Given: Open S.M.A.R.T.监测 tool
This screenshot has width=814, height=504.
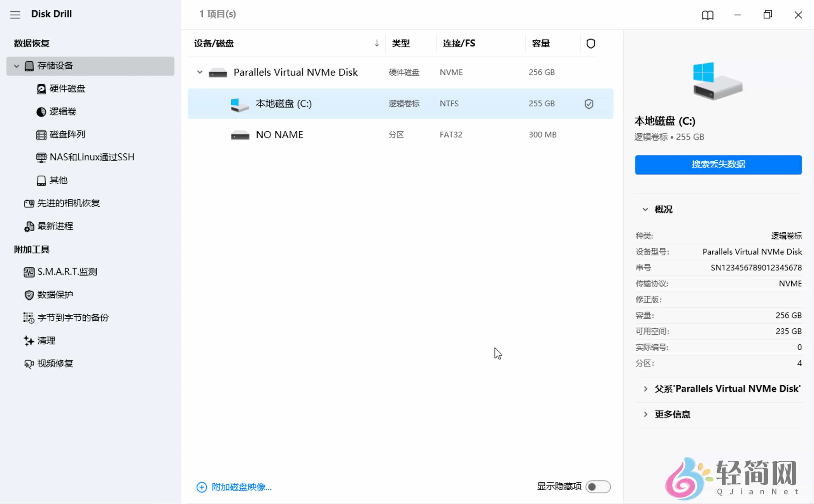Looking at the screenshot, I should (x=67, y=272).
